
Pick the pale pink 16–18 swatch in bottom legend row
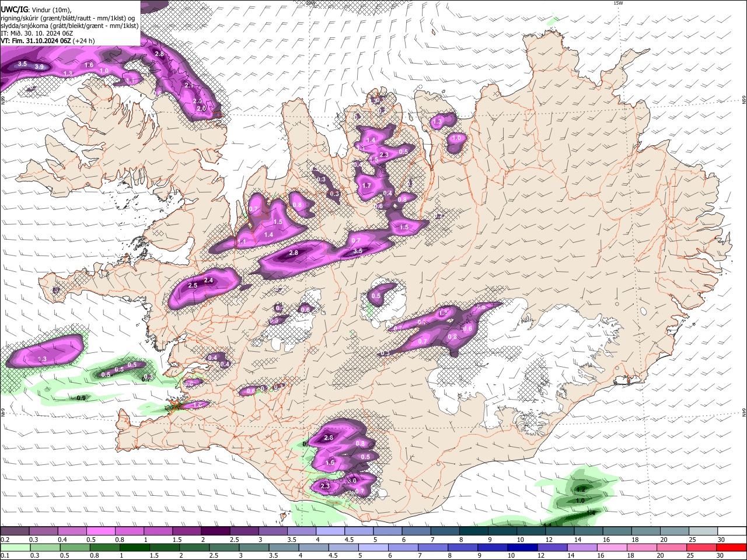coord(612,548)
